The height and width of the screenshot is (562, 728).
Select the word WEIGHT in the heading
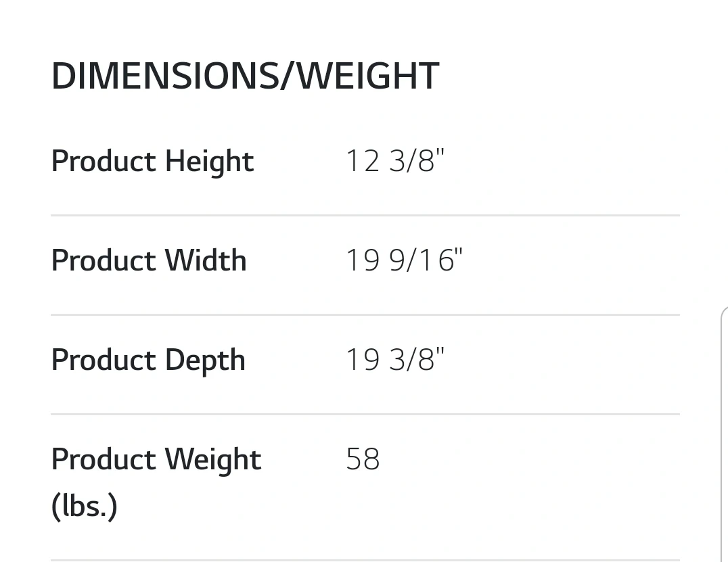pos(369,76)
